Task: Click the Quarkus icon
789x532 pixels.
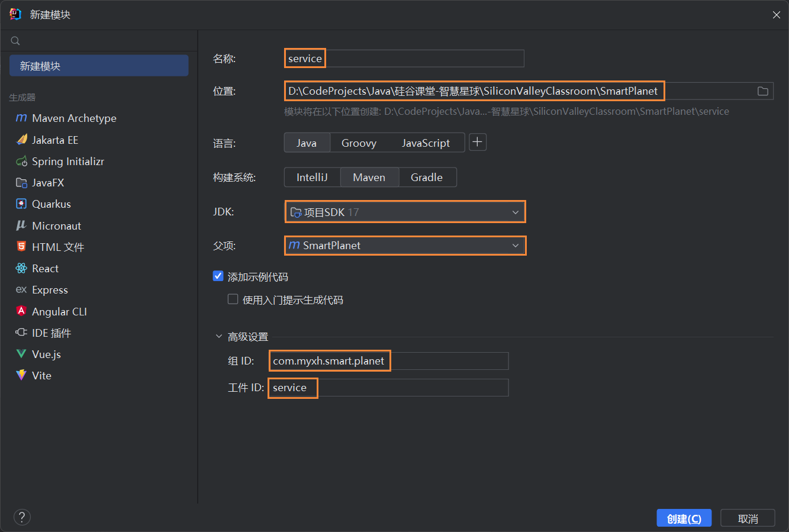Action: (21, 204)
